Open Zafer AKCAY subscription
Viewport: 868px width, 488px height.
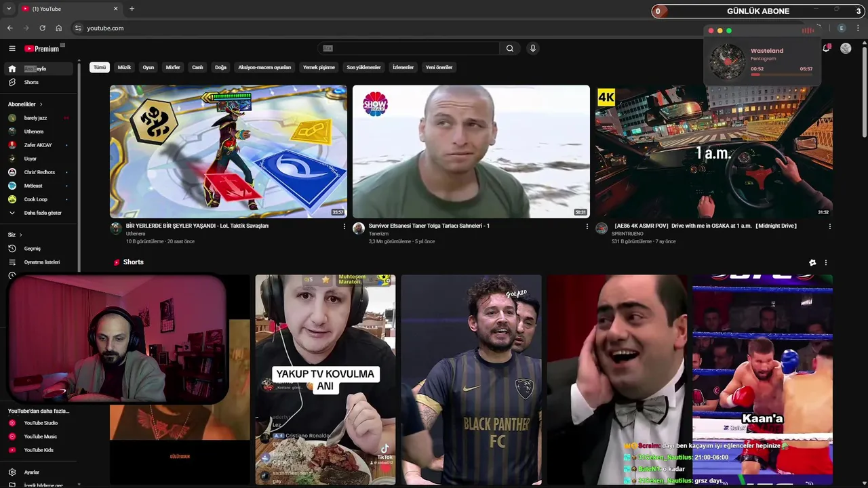(x=39, y=145)
